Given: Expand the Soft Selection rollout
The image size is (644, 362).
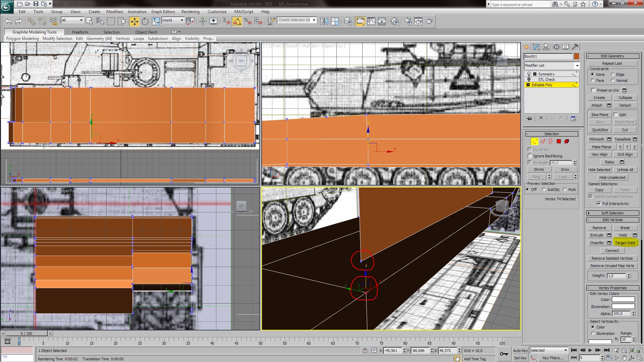Looking at the screenshot, I should (612, 213).
